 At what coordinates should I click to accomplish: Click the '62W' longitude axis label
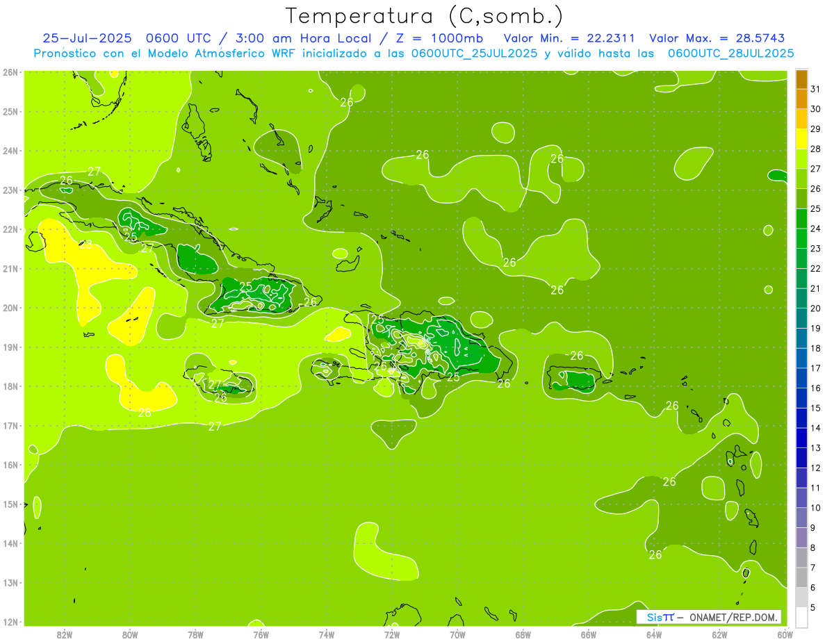(x=719, y=634)
